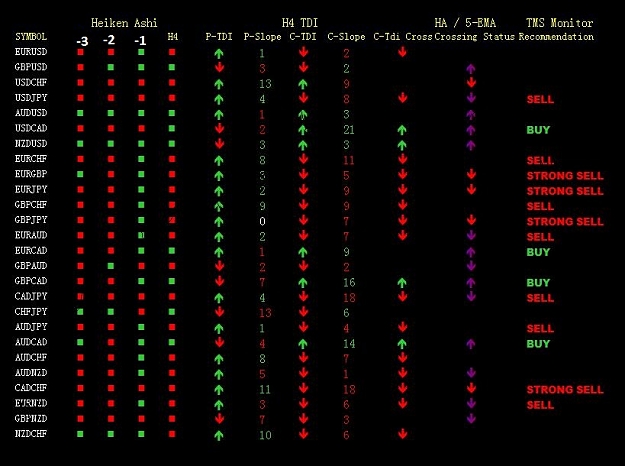
Task: Click the EURGBP red HA/5-EMA crossing down arrow
Action: click(471, 174)
